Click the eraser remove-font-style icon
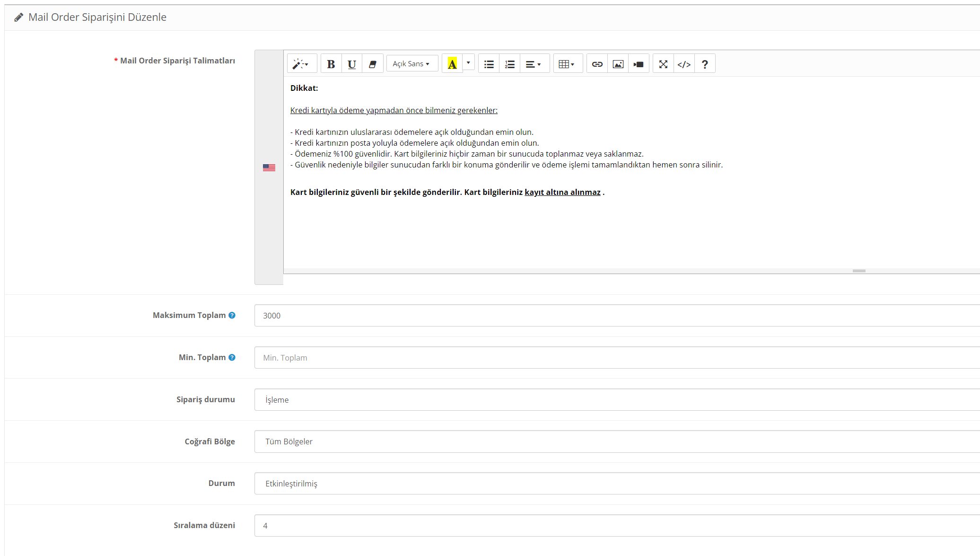Image resolution: width=980 pixels, height=556 pixels. pyautogui.click(x=373, y=64)
